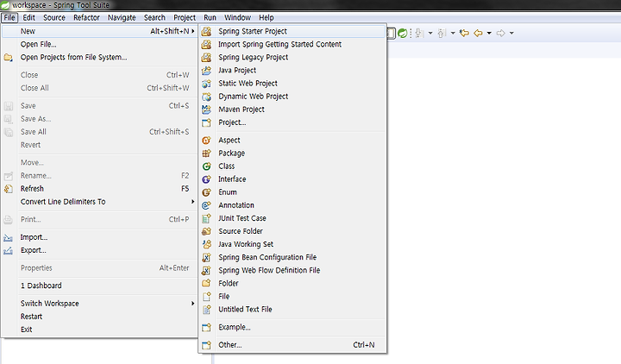
Task: Open the Project menu
Action: (185, 17)
